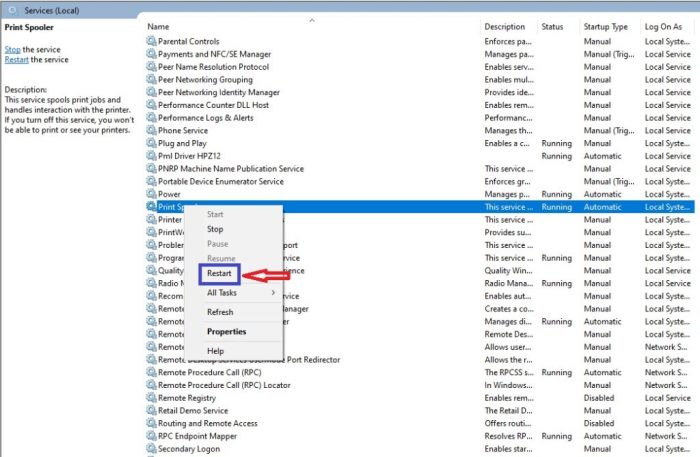
Task: Open Help from the context menu
Action: coord(215,351)
